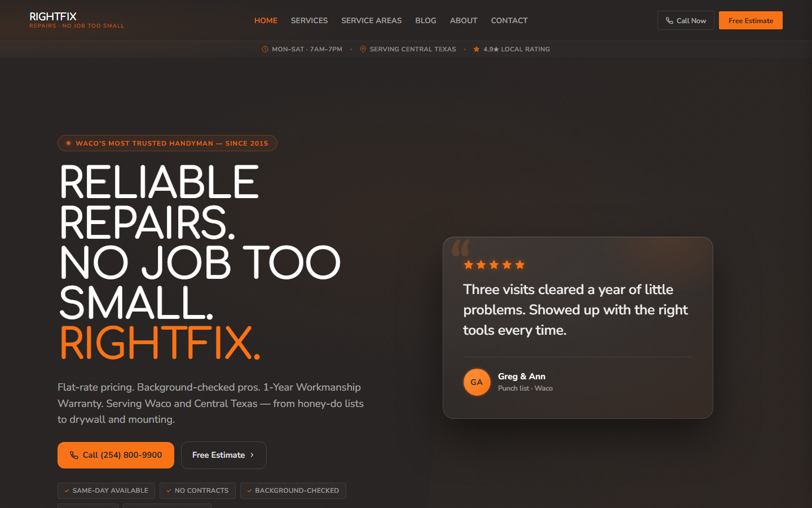
Task: Visit the About page link
Action: click(x=464, y=20)
